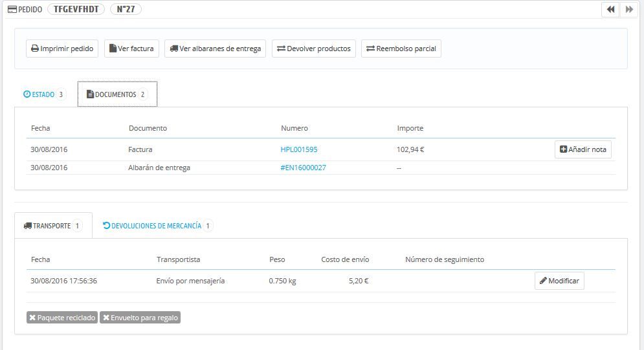Select the Documentos tab
The image size is (644, 350).
pos(117,94)
